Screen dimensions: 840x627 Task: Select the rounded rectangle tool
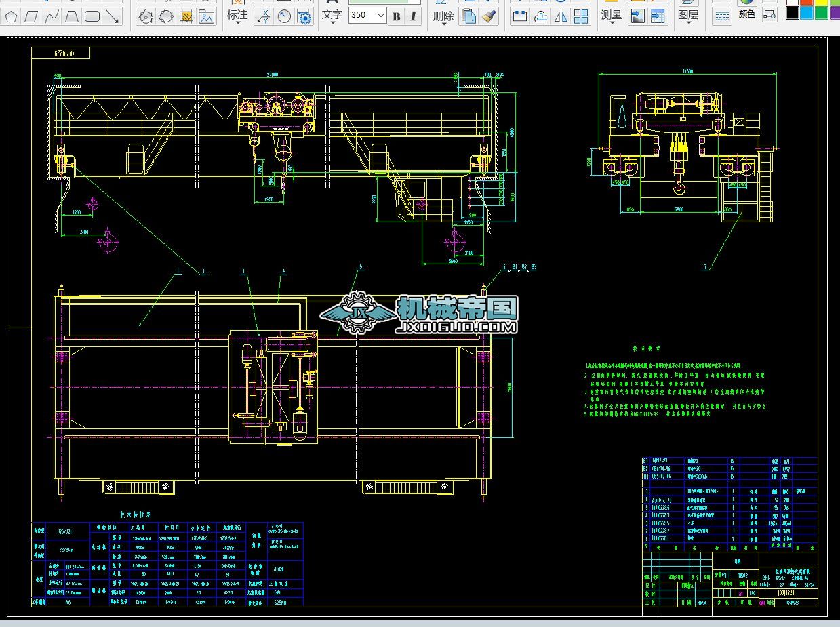(92, 17)
